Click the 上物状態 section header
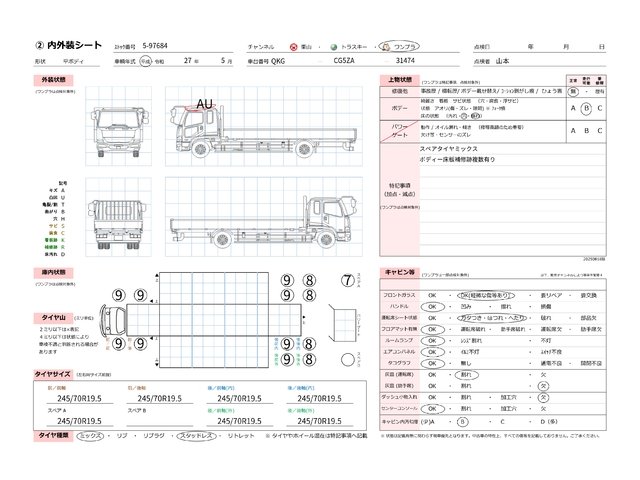Image resolution: width=640 pixels, height=480 pixels. click(400, 80)
